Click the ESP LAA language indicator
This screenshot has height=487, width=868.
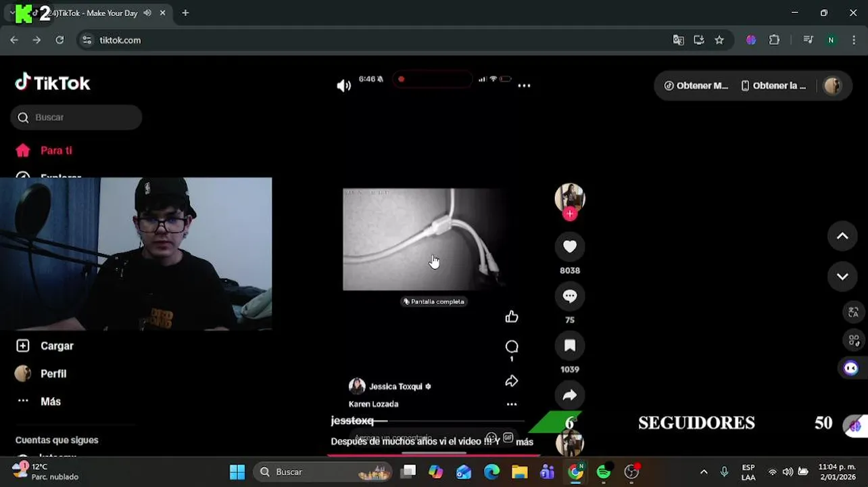(748, 472)
